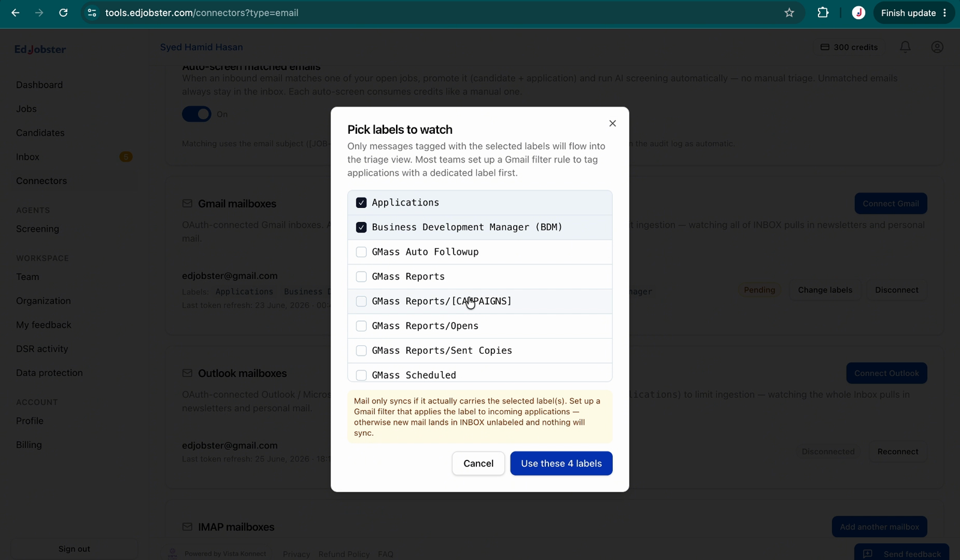Click Add another mailbox button
The width and height of the screenshot is (960, 560).
880,526
